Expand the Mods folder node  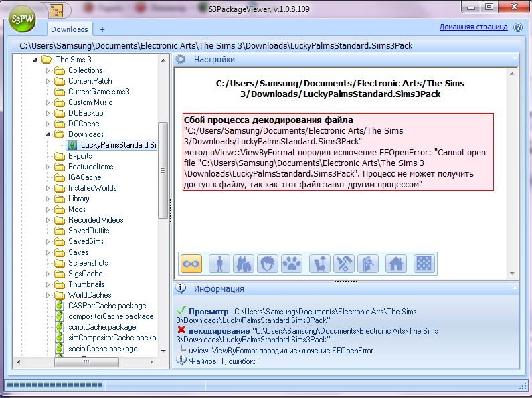[x=48, y=209]
